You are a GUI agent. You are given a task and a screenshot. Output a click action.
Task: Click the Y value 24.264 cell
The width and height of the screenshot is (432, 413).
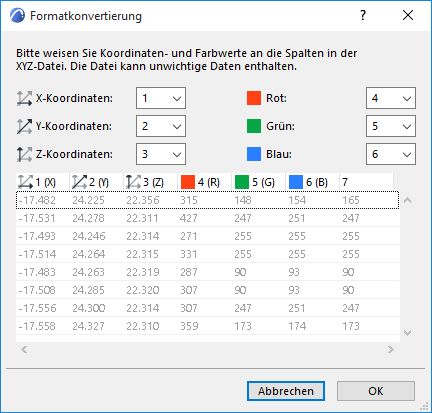coord(88,254)
